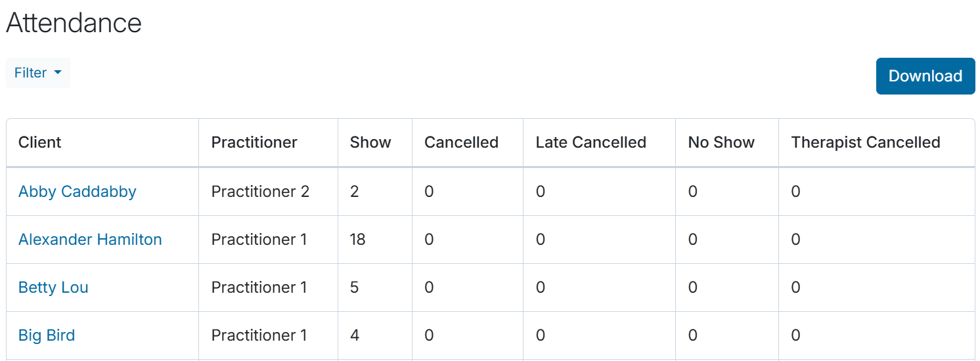This screenshot has height=361, width=980.
Task: Select Alexander Hamilton's Show count of 18
Action: [x=358, y=240]
